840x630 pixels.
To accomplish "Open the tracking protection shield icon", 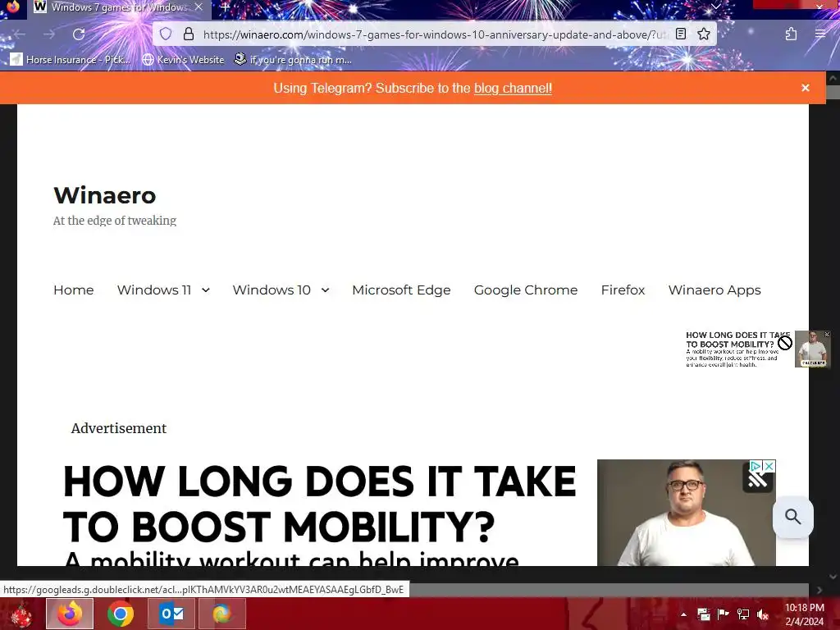I will click(x=166, y=34).
